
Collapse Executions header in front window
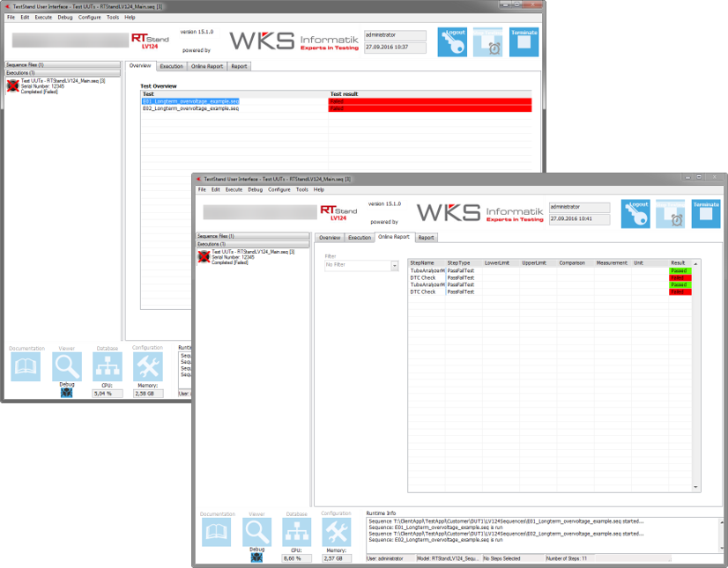(x=253, y=244)
